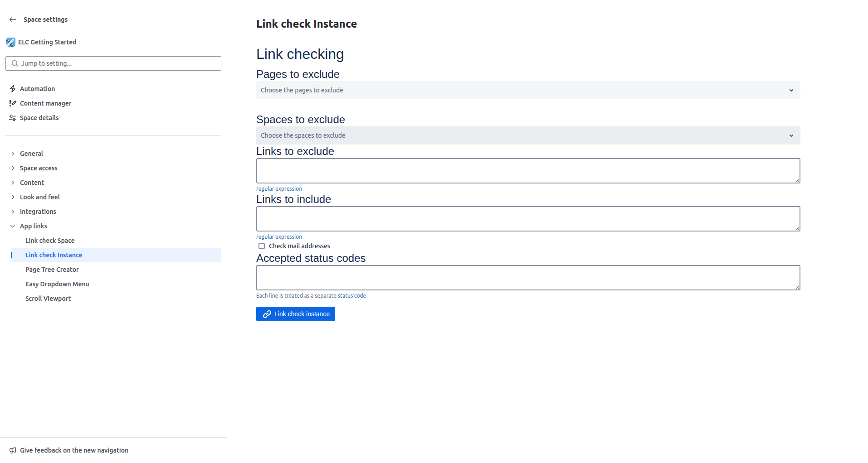Image resolution: width=868 pixels, height=463 pixels.
Task: Enable the Check mail addresses checkbox
Action: tap(262, 246)
